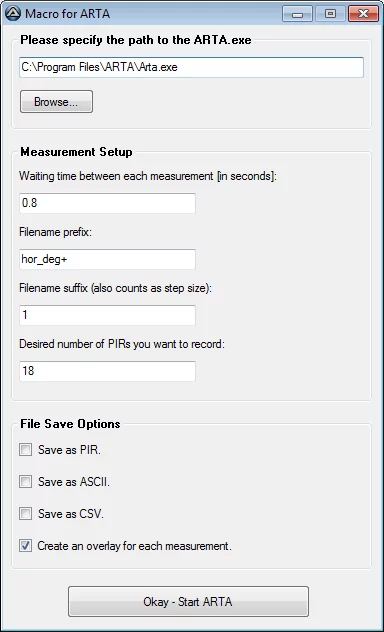This screenshot has height=632, width=384.
Task: Click the ARTA.exe path text field
Action: [x=191, y=67]
